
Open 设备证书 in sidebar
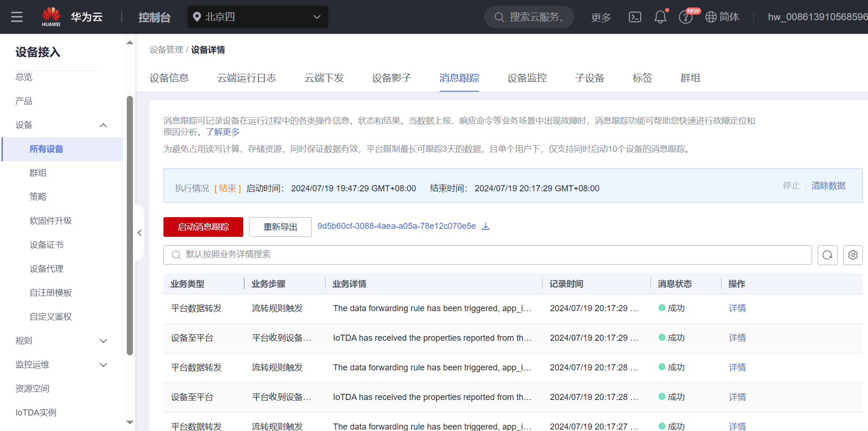point(46,245)
